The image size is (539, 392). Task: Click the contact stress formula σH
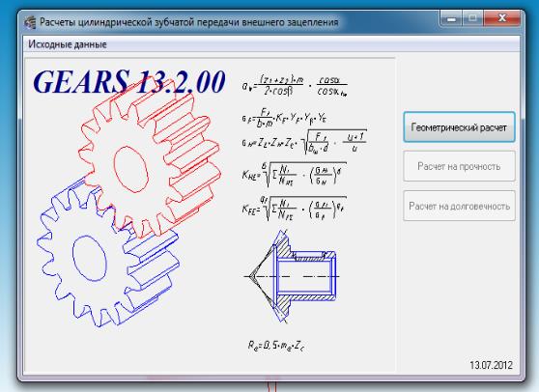point(304,142)
